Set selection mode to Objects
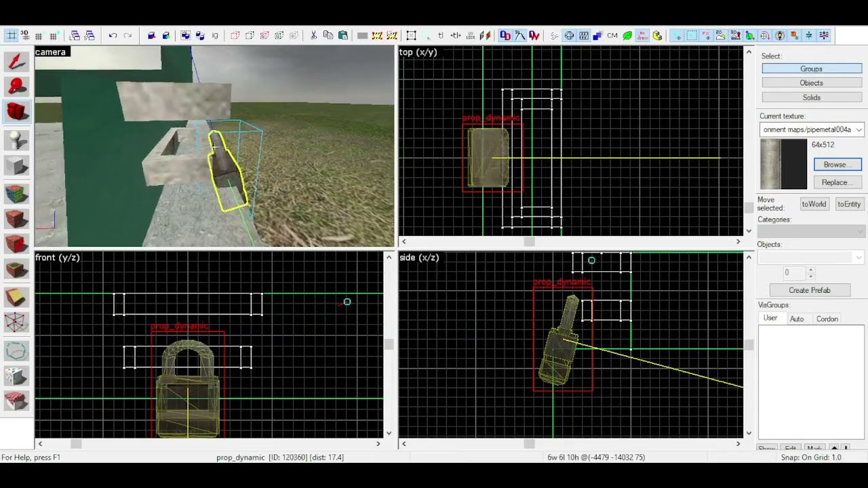This screenshot has width=868, height=488. [812, 83]
